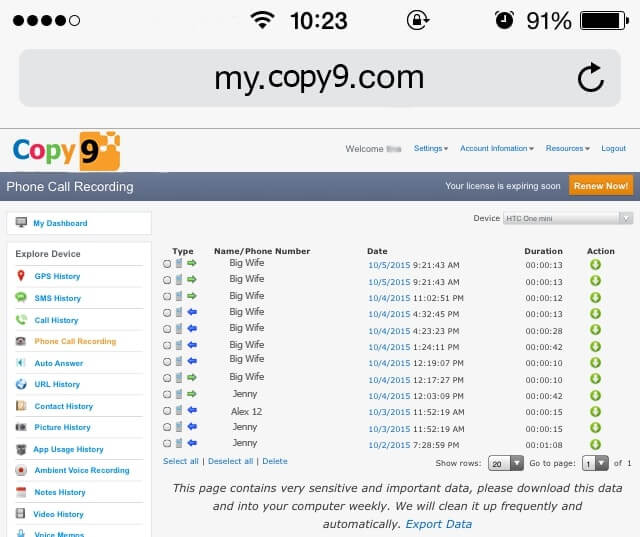Download the 10/4/2015 12:17:27 PM recording
This screenshot has width=640, height=537.
tap(596, 379)
